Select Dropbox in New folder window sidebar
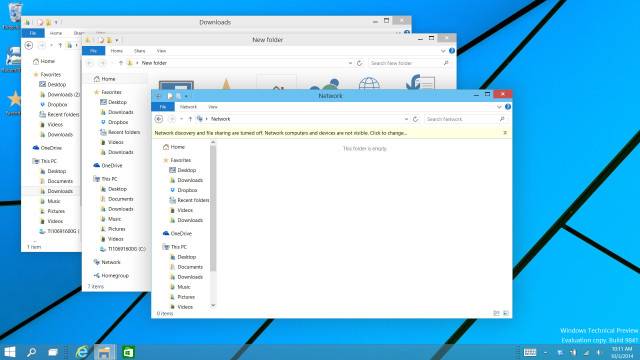This screenshot has height=360, width=640. 114,122
